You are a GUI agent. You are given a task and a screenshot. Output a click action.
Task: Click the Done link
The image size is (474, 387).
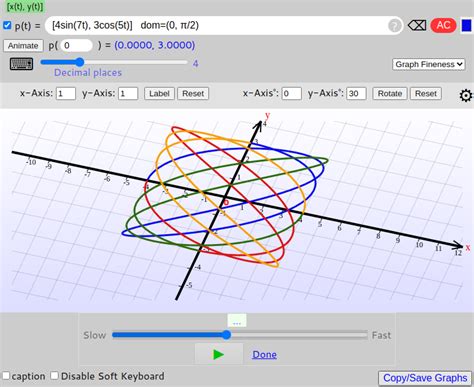pyautogui.click(x=264, y=354)
